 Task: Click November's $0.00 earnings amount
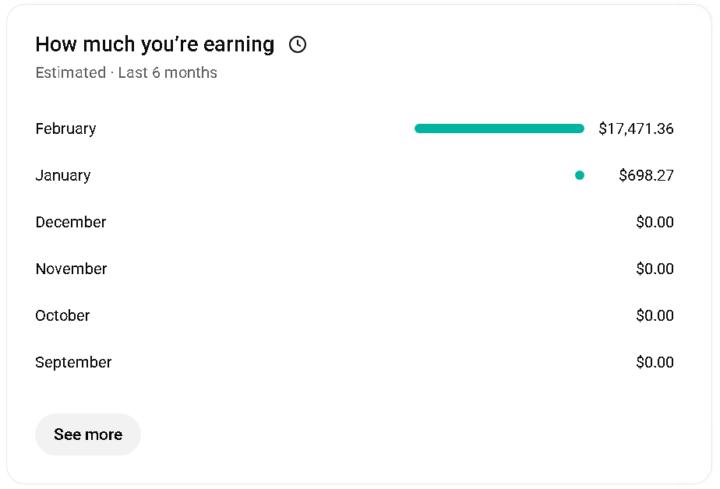[x=655, y=269]
